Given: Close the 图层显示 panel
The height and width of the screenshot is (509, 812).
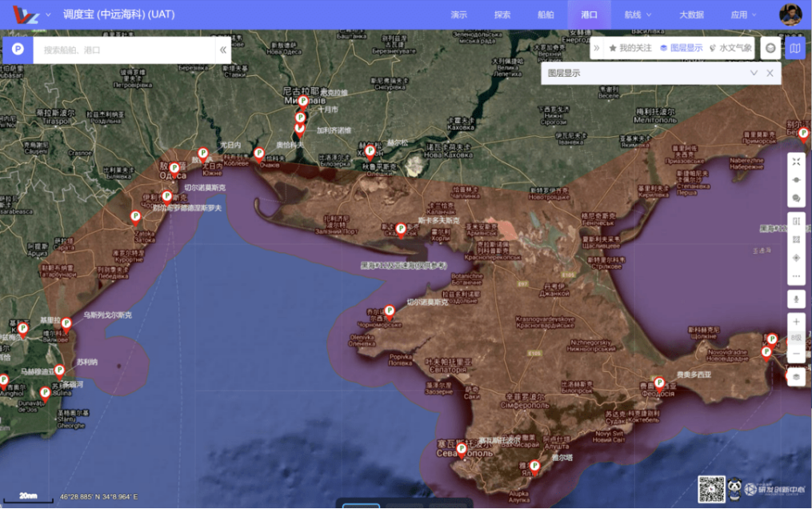Looking at the screenshot, I should pyautogui.click(x=770, y=73).
